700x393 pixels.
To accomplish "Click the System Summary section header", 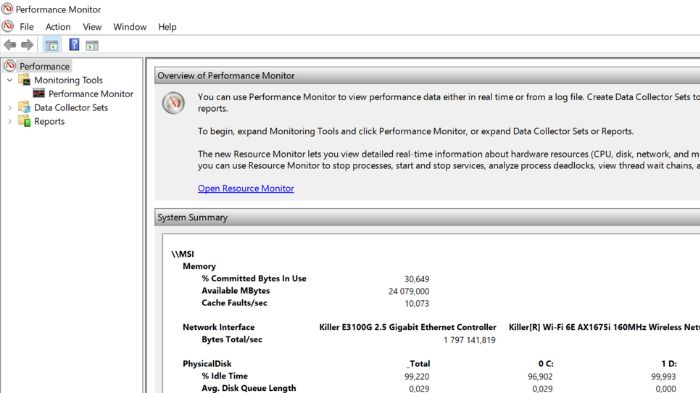I will (427, 217).
